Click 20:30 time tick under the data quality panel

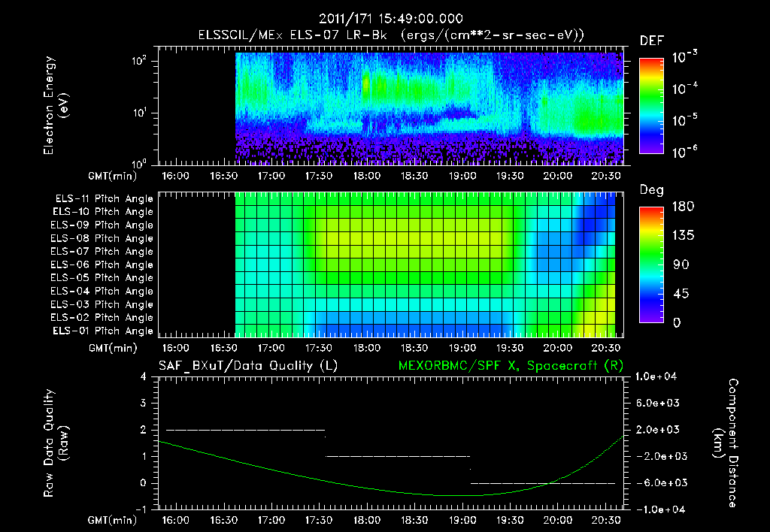coord(605,520)
